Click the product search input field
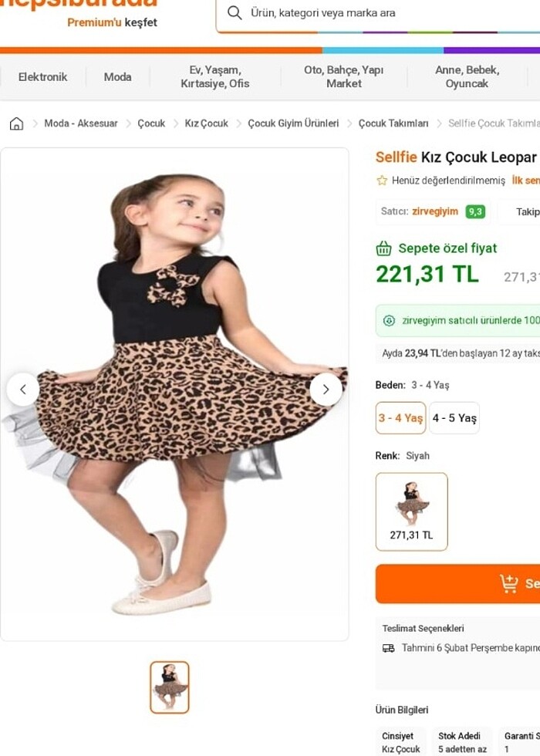Screen dimensions: 540x756 point(386,13)
